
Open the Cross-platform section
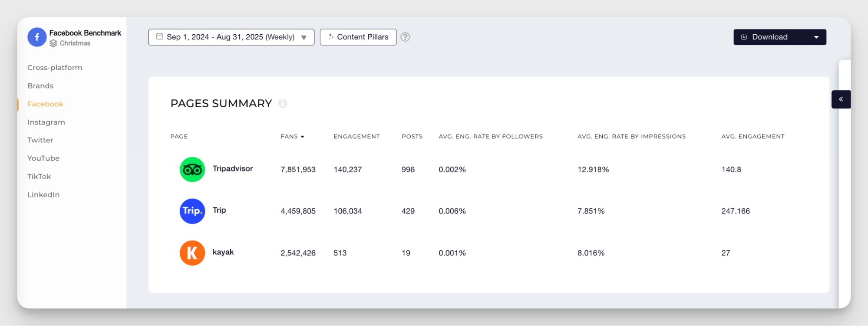click(55, 68)
